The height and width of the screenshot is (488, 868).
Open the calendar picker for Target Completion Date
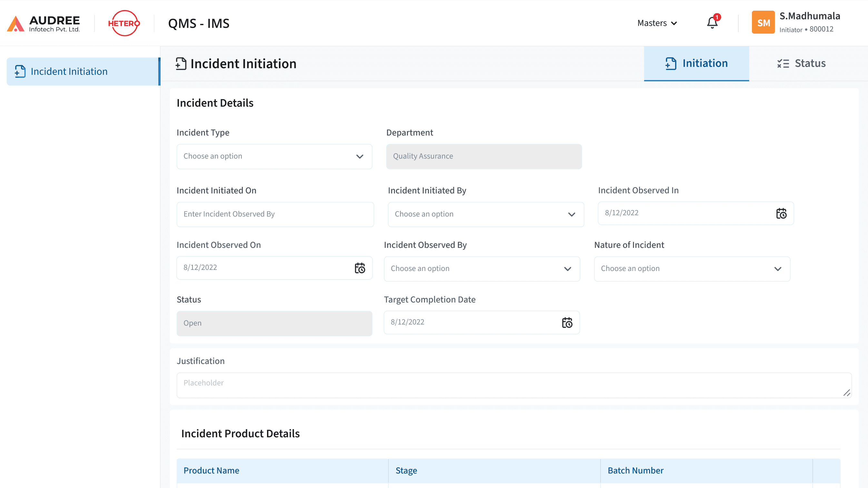pyautogui.click(x=567, y=322)
